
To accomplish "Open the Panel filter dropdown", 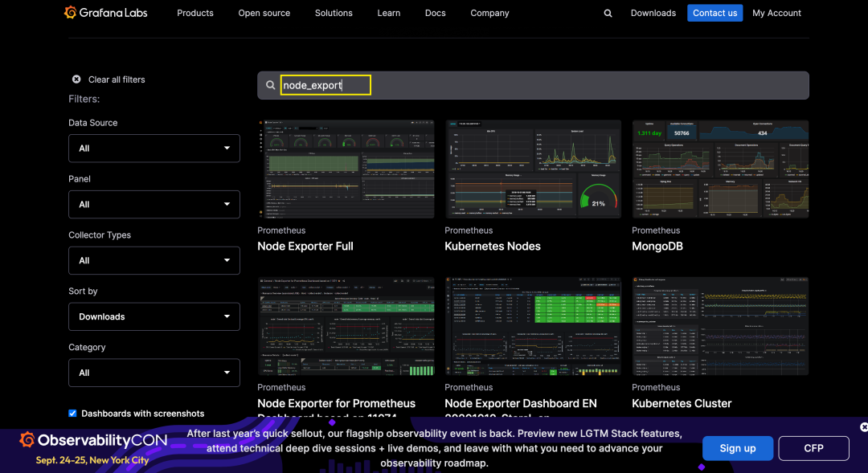I will (154, 204).
